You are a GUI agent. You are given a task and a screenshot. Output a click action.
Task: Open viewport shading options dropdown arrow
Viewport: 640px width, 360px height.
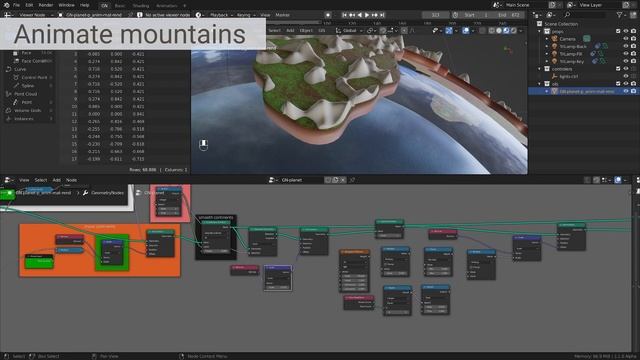(520, 31)
